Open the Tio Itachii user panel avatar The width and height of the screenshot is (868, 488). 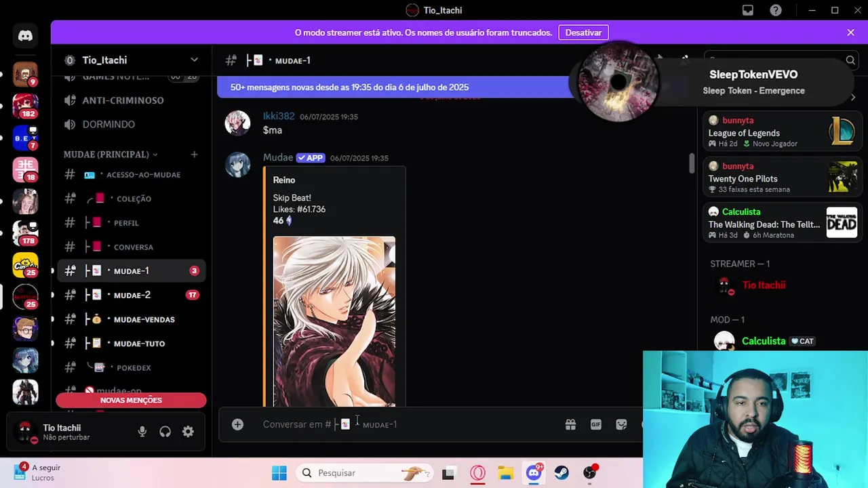[26, 432]
